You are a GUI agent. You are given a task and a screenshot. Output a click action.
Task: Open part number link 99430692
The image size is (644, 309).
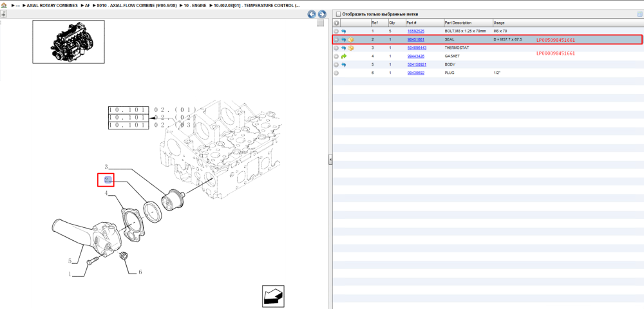[415, 73]
